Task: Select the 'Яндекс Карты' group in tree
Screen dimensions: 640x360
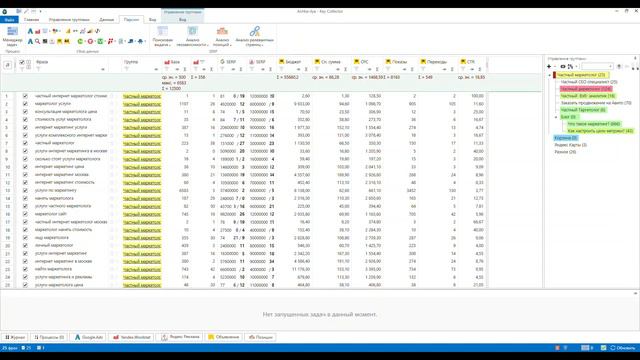Action: click(x=570, y=145)
